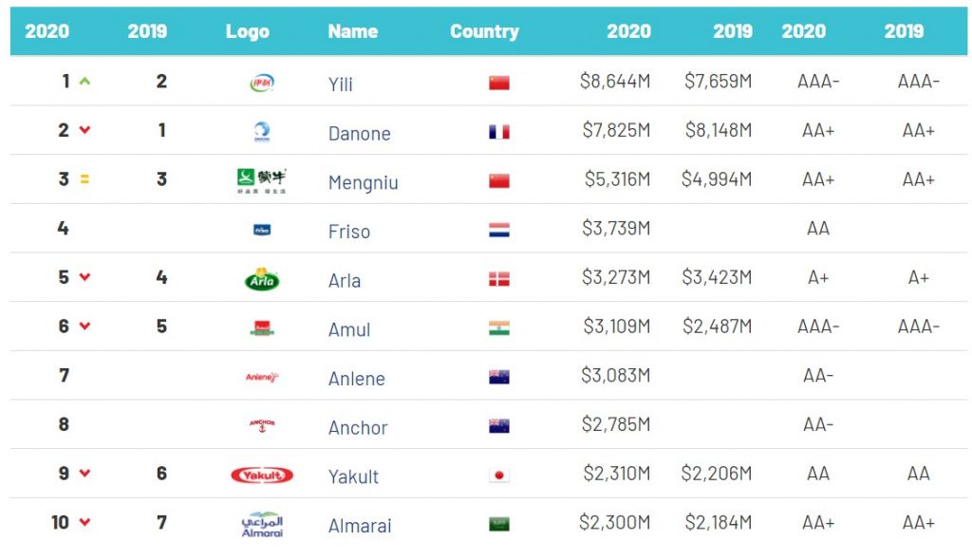Click the Danone logo icon
Viewport: 972px width, 560px height.
262,132
